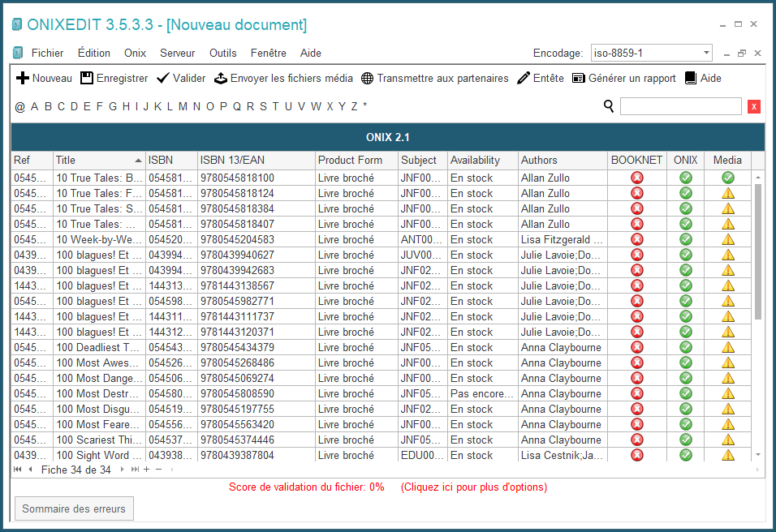The height and width of the screenshot is (532, 776).
Task: Click the Entête pencil icon
Action: pyautogui.click(x=523, y=78)
